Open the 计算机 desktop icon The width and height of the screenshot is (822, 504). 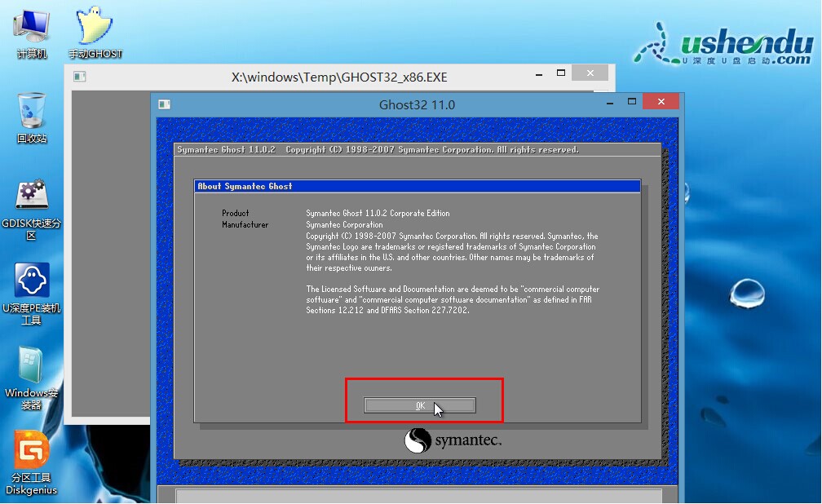coord(32,33)
